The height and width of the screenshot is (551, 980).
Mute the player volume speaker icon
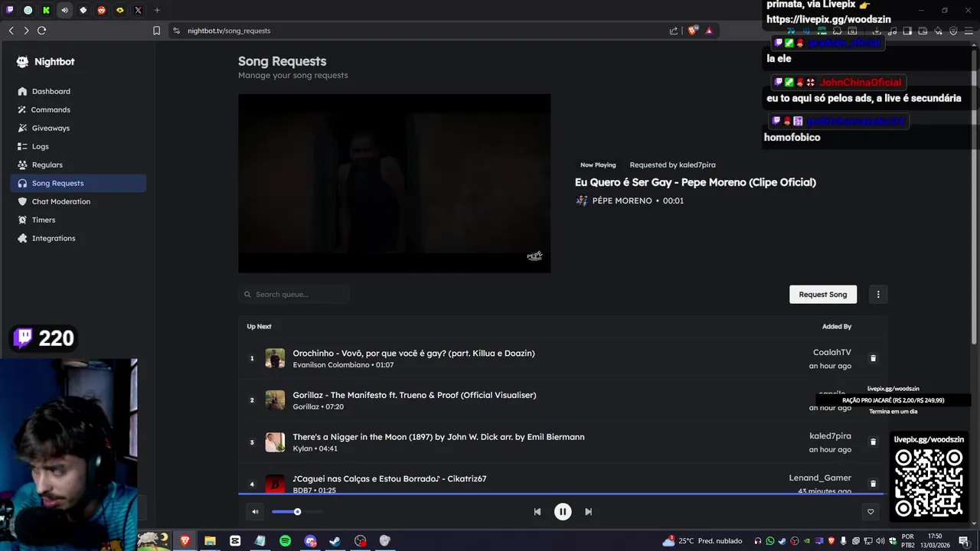click(x=255, y=512)
